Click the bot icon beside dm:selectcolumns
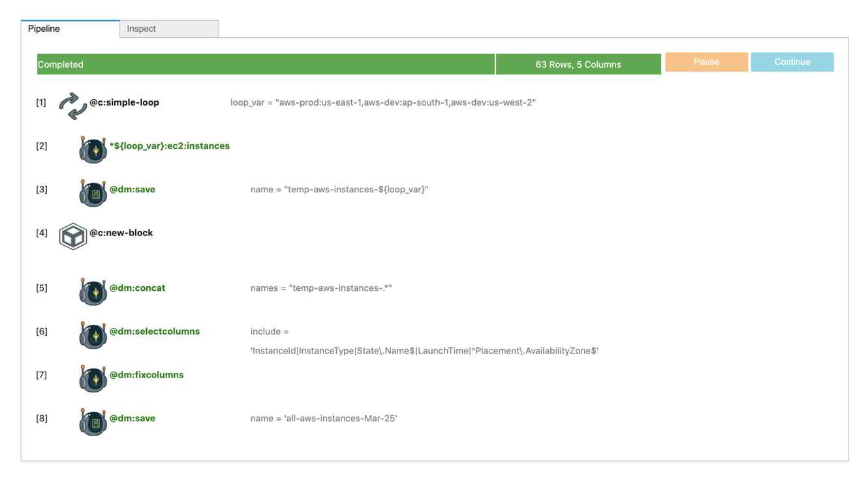The height and width of the screenshot is (489, 868). point(93,335)
